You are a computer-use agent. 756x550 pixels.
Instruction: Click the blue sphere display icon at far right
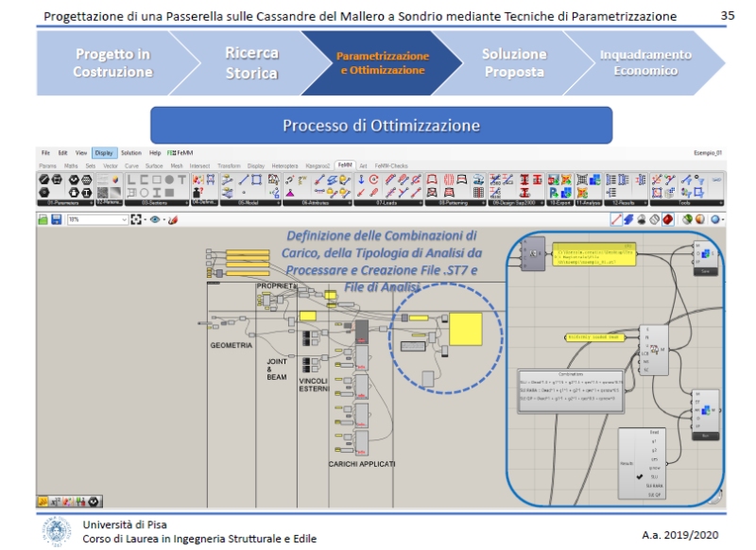coord(716,219)
